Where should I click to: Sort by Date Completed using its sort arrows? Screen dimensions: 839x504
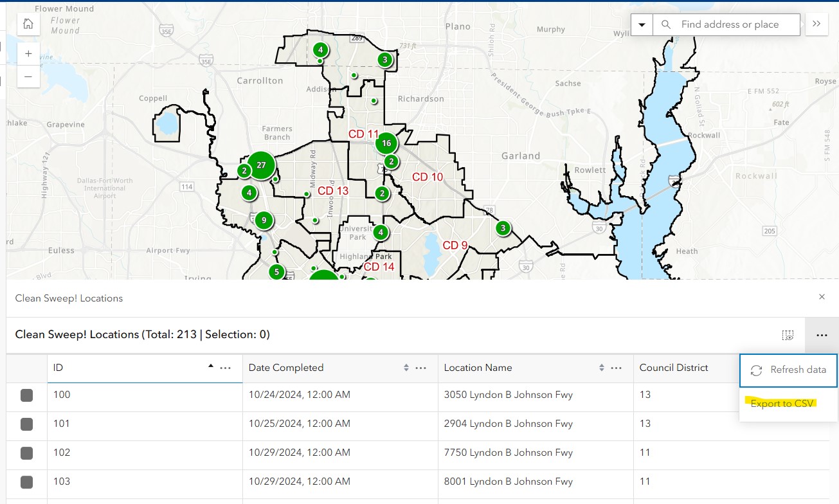point(405,367)
